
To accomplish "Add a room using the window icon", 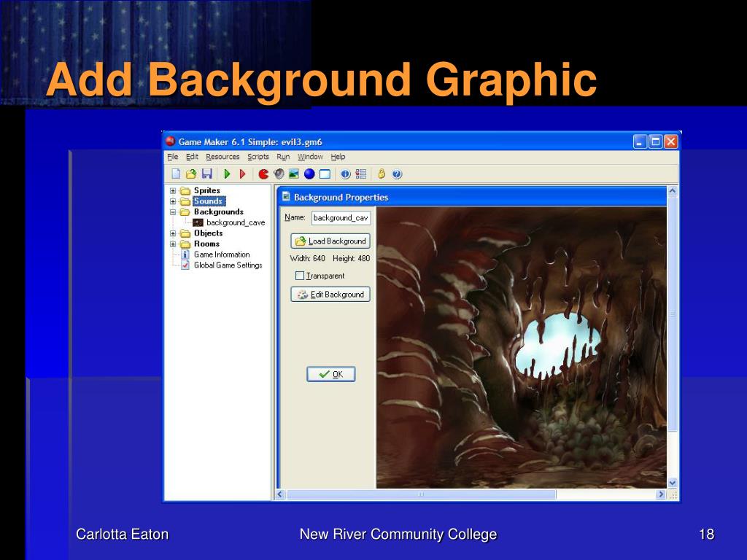I will 325,174.
